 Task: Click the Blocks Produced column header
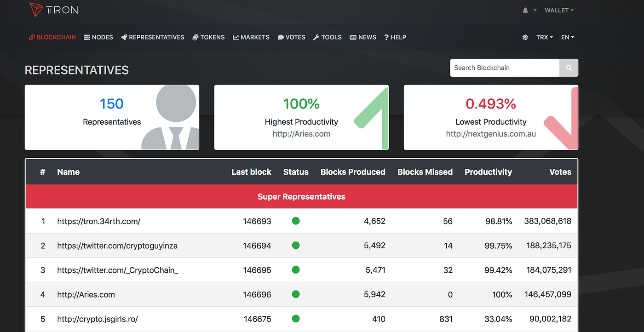coord(353,172)
